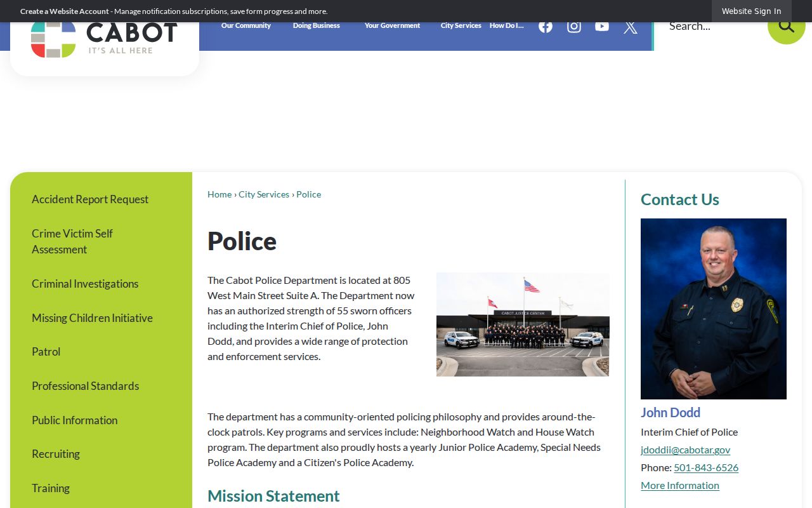Click the Interim Chief of Police title text
812x508 pixels.
[689, 432]
